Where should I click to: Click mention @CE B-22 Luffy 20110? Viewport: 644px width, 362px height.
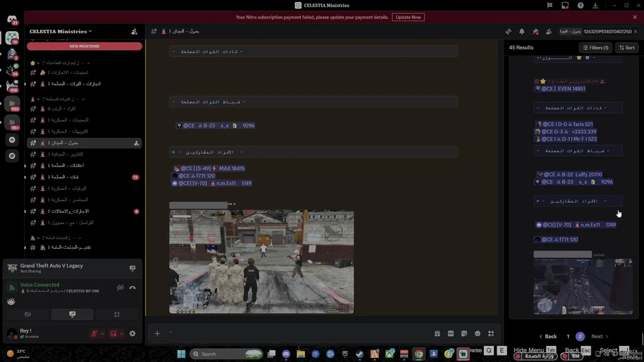[569, 174]
